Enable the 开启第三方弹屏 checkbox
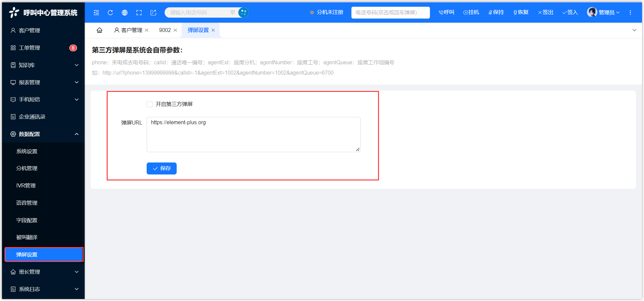 point(150,104)
